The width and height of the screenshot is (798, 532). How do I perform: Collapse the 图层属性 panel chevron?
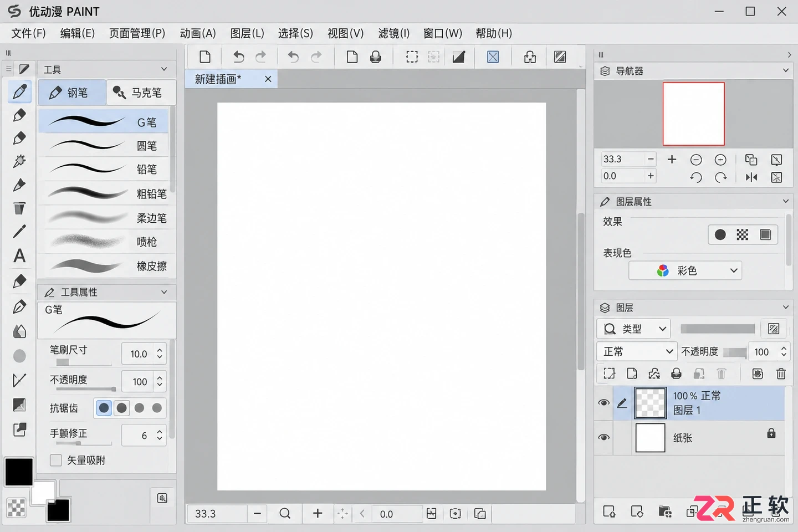tap(786, 201)
